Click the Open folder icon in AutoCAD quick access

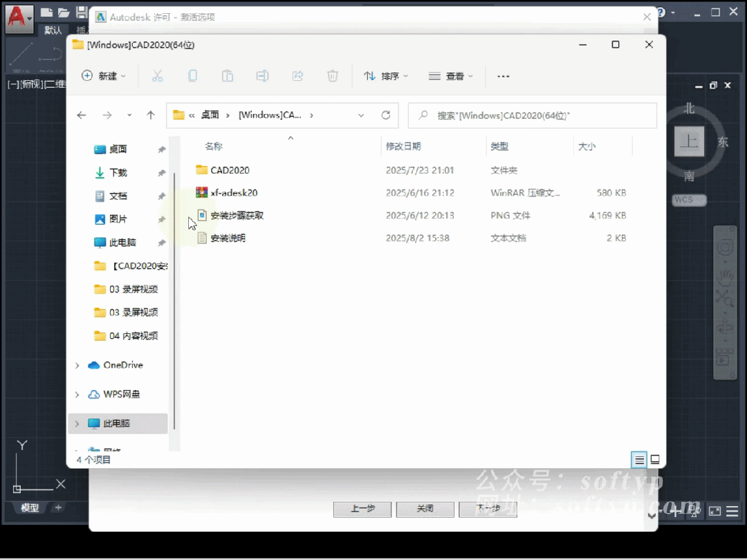(64, 12)
